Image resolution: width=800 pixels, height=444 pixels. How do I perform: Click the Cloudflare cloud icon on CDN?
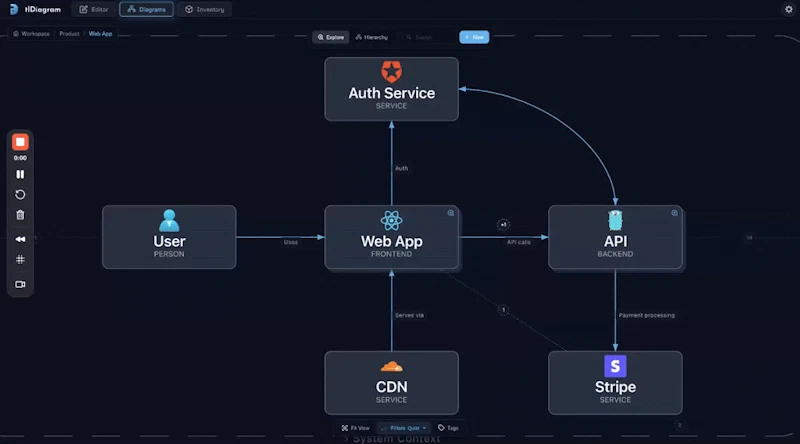[391, 366]
